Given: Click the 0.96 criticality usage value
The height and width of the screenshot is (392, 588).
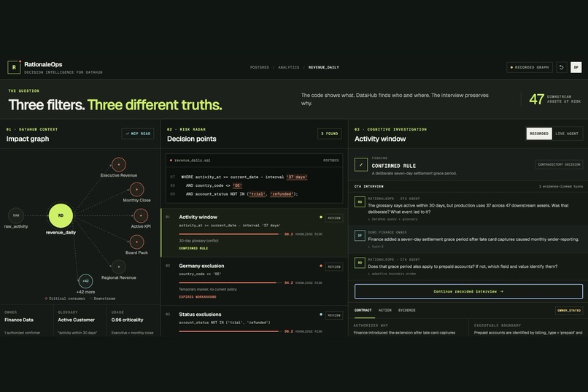Looking at the screenshot, I should tap(127, 320).
